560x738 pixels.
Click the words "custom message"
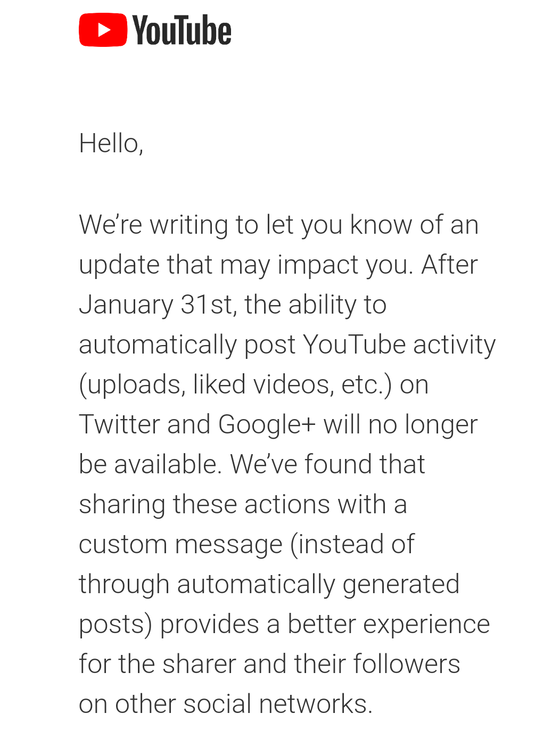pos(180,544)
